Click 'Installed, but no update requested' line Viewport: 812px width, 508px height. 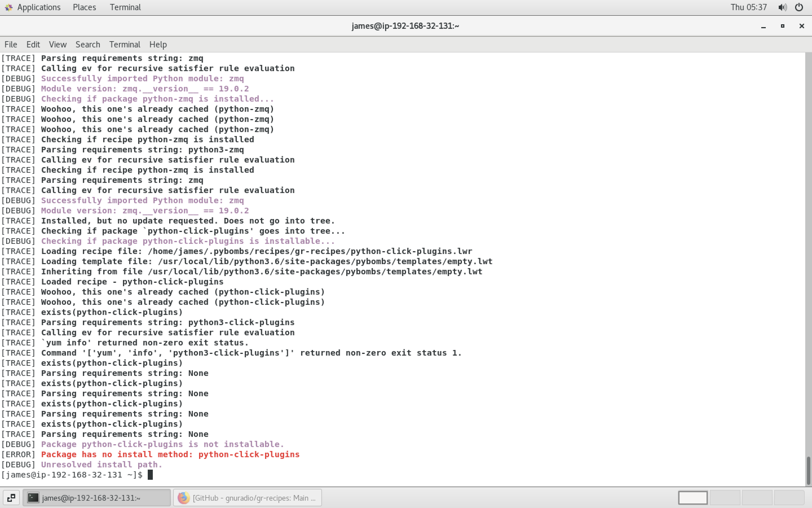168,221
